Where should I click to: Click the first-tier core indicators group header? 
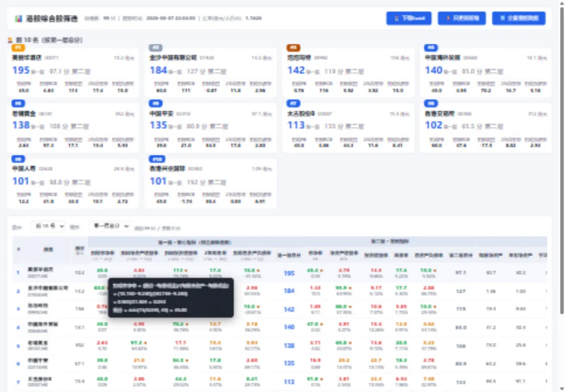pyautogui.click(x=195, y=242)
